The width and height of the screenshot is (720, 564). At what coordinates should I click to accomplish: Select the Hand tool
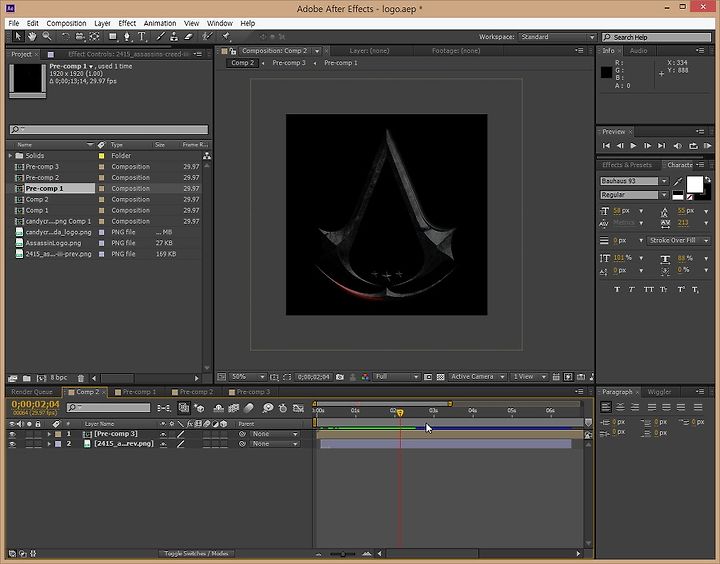pyautogui.click(x=32, y=37)
